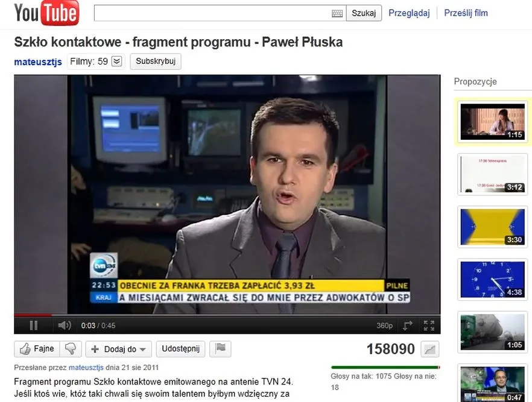Image resolution: width=532 pixels, height=402 pixels.
Task: Click the video progress seek bar
Action: [x=227, y=315]
